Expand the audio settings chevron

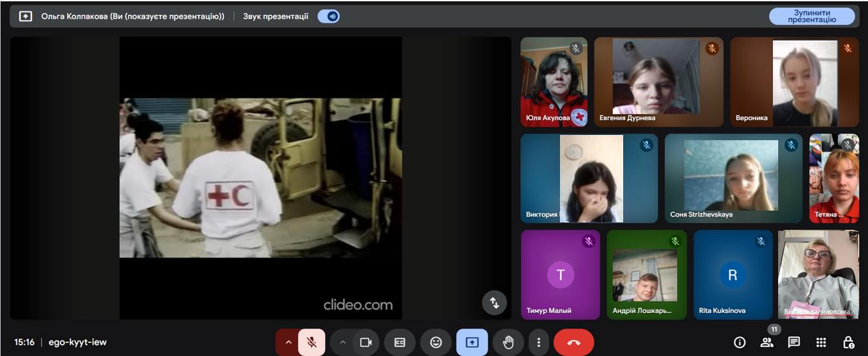click(288, 342)
